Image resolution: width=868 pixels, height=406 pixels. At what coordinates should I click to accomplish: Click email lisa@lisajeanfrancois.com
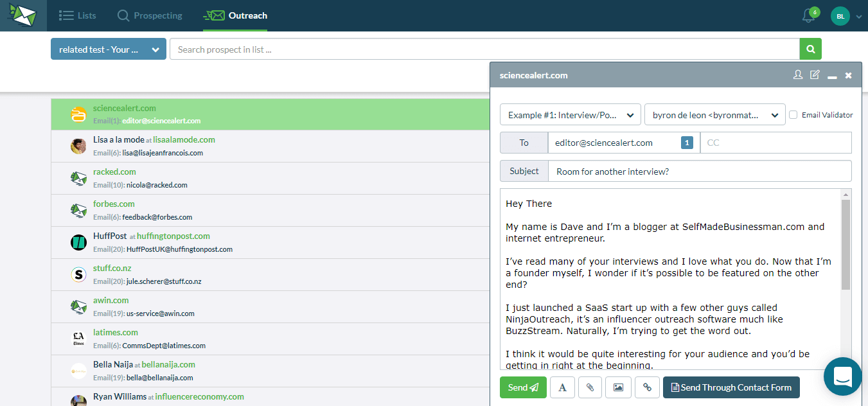[x=163, y=153]
